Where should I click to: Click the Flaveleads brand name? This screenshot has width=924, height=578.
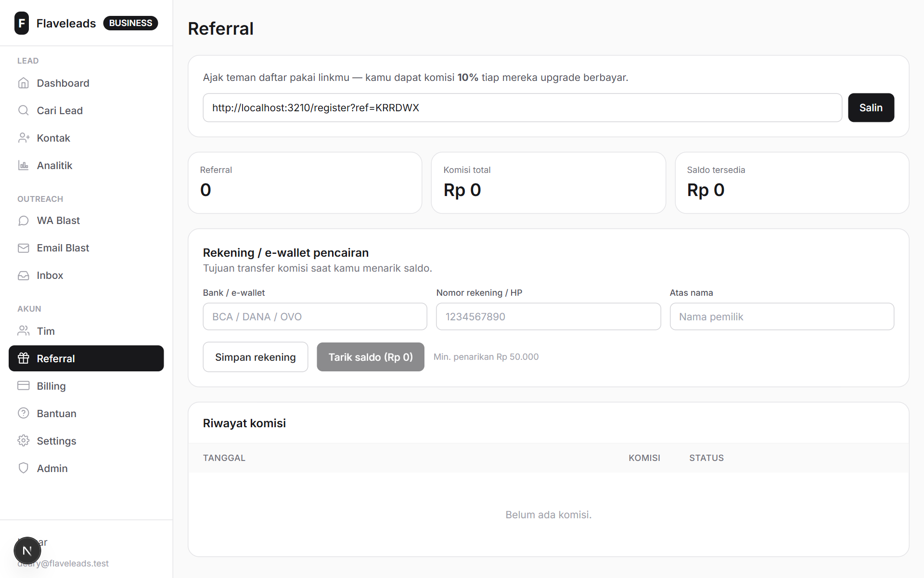point(66,23)
